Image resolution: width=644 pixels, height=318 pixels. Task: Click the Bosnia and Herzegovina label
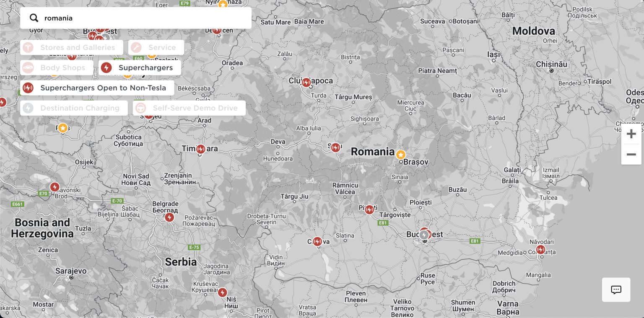[42, 228]
